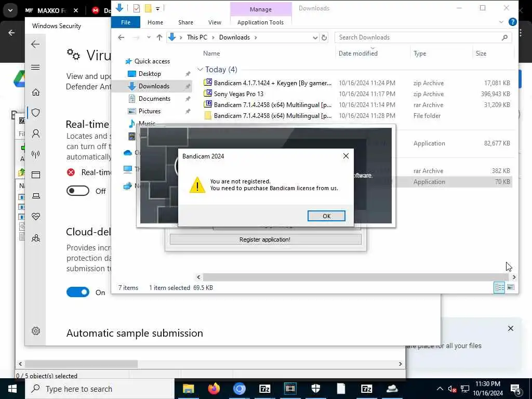Open File Explorer from the taskbar
532x399 pixels.
(x=188, y=389)
